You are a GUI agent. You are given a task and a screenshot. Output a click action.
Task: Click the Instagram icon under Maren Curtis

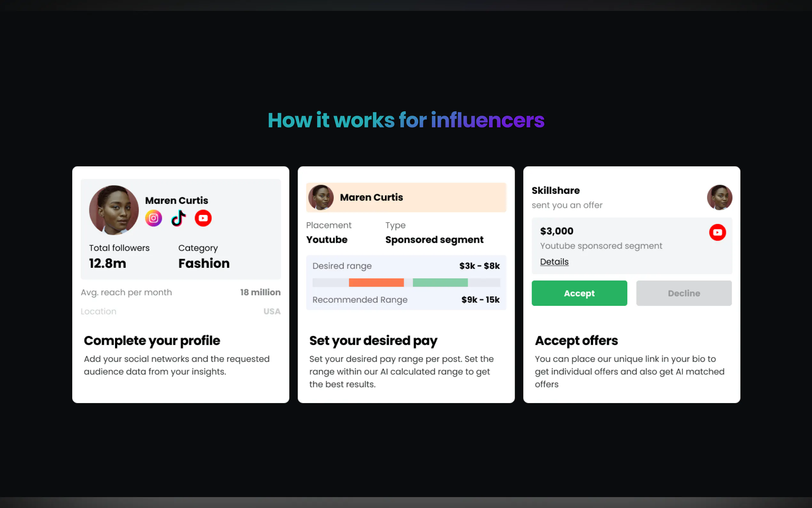point(153,218)
